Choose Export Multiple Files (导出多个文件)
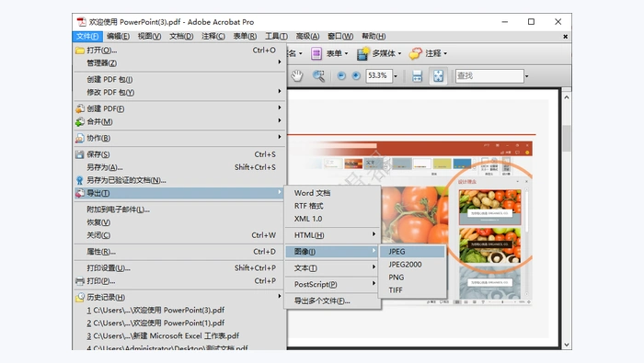 (x=333, y=301)
